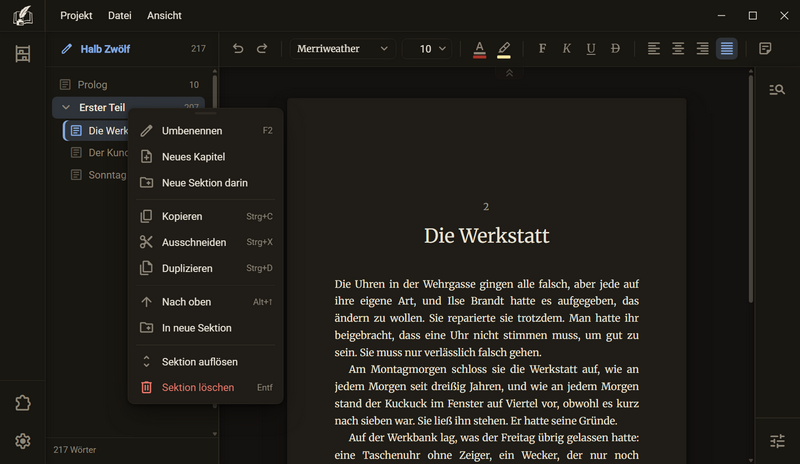Align text right
The height and width of the screenshot is (464, 800).
[703, 48]
